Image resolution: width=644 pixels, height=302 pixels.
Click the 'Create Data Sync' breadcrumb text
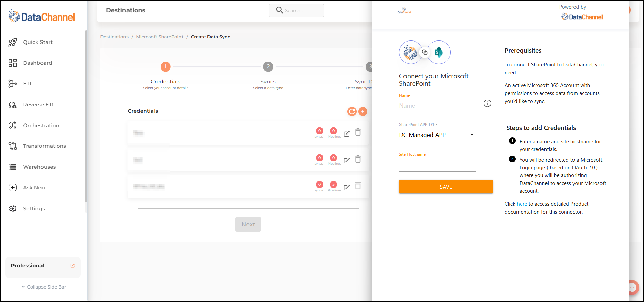(x=211, y=37)
